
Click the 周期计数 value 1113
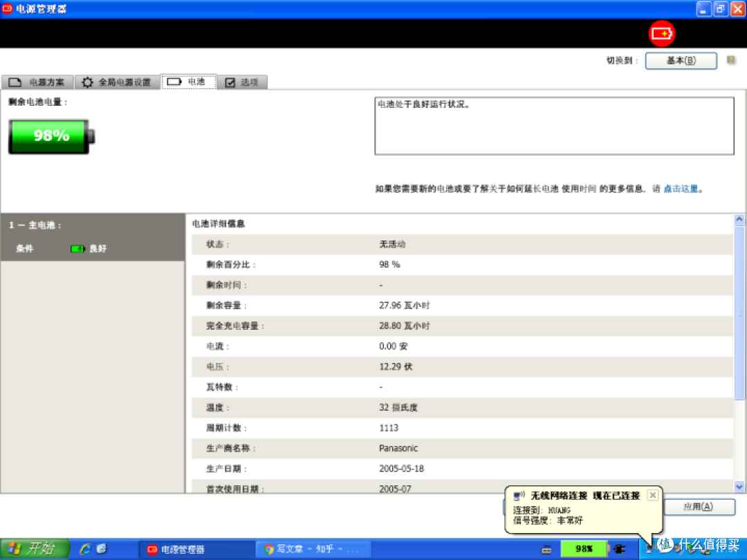pos(389,428)
